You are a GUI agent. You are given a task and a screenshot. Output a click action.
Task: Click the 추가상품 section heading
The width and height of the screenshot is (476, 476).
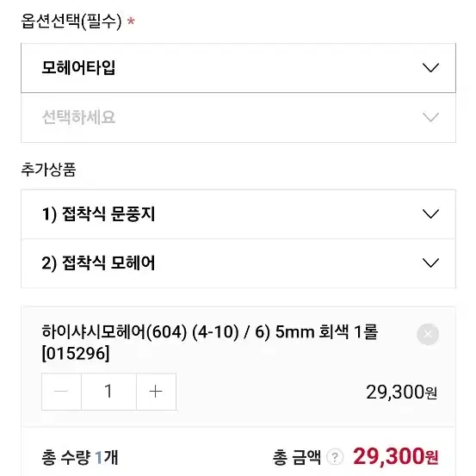(x=48, y=170)
